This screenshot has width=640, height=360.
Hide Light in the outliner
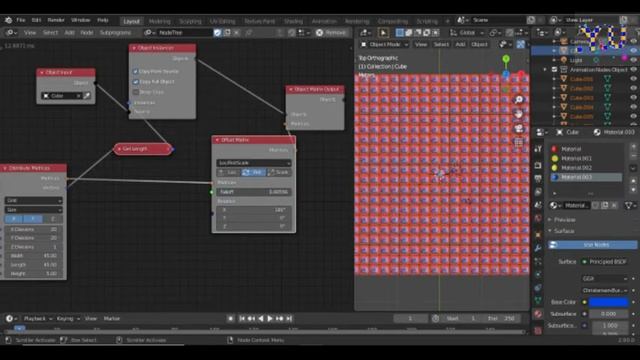634,60
